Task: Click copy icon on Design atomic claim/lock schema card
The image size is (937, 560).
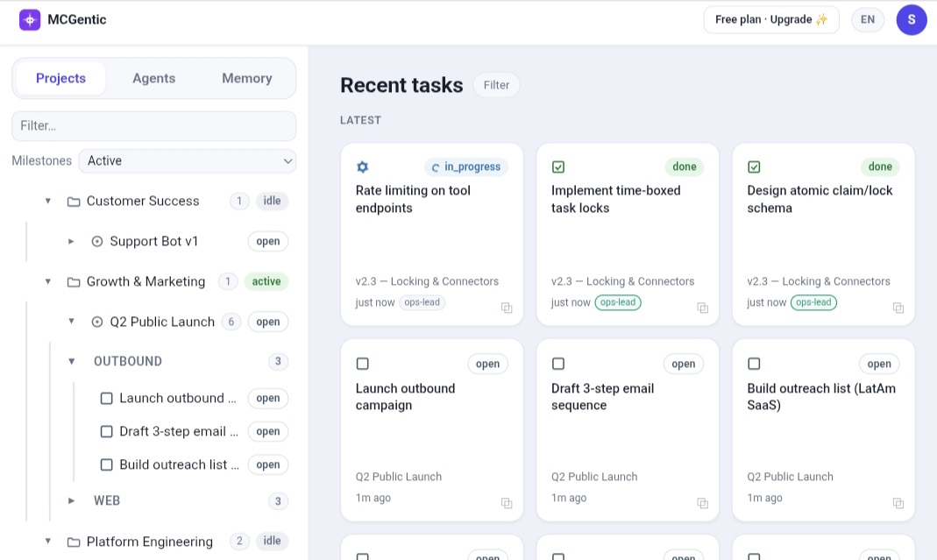Action: [898, 308]
